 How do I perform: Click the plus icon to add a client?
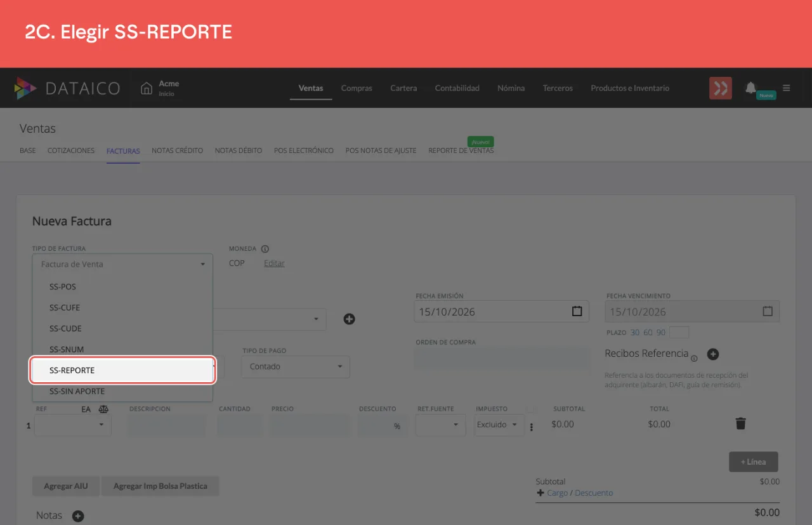click(x=349, y=319)
